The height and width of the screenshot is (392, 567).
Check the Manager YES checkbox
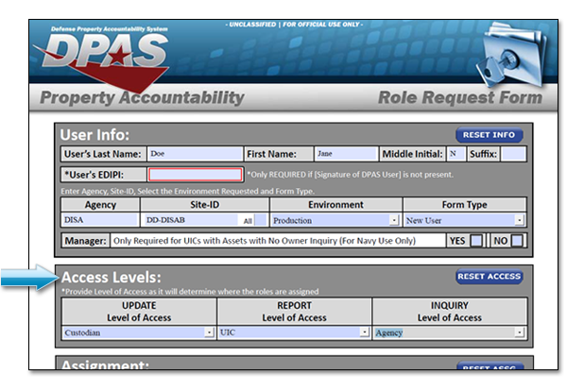tap(476, 241)
